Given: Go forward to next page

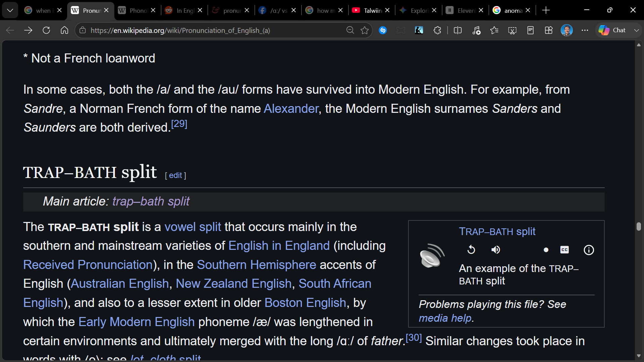Looking at the screenshot, I should (28, 31).
